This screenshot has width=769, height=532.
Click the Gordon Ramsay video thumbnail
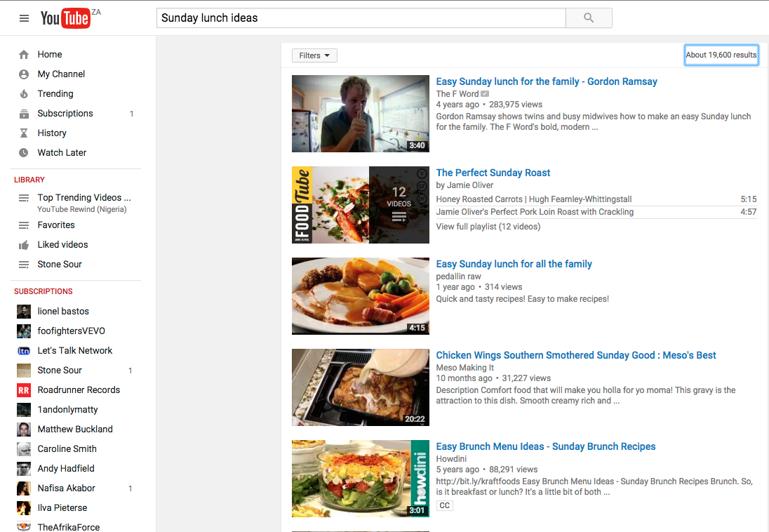(361, 114)
